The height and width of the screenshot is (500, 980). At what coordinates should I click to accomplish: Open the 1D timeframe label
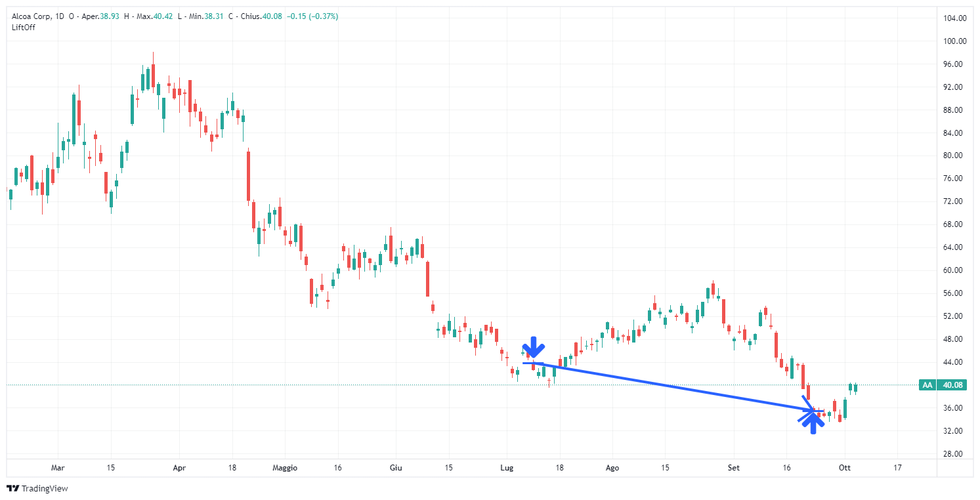[59, 16]
